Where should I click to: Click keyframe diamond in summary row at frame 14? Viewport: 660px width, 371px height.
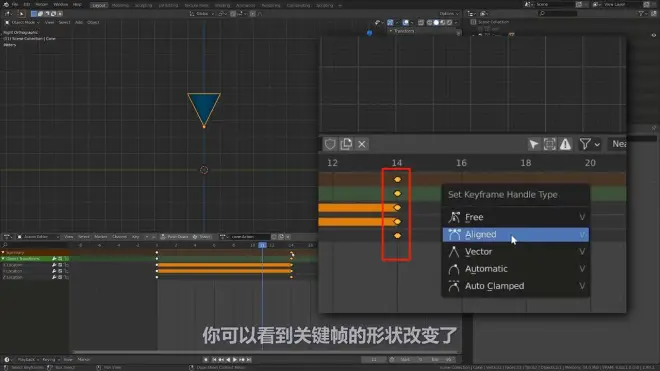pyautogui.click(x=397, y=179)
